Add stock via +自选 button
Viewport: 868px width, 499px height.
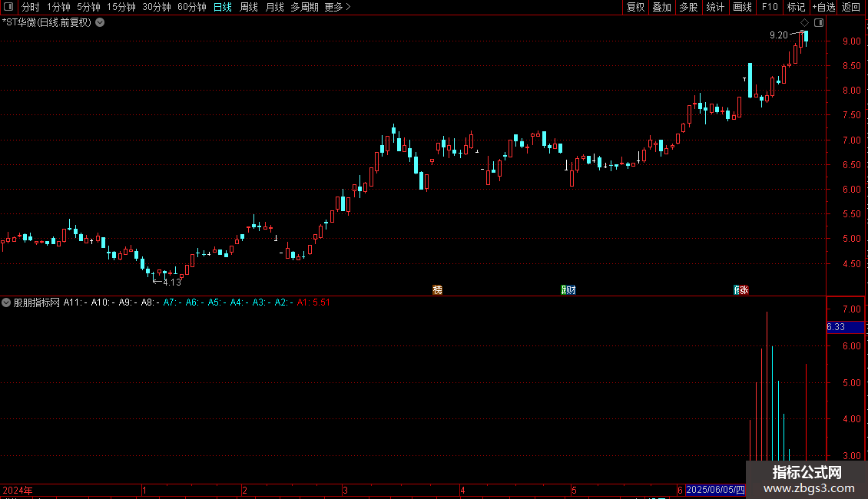point(823,7)
